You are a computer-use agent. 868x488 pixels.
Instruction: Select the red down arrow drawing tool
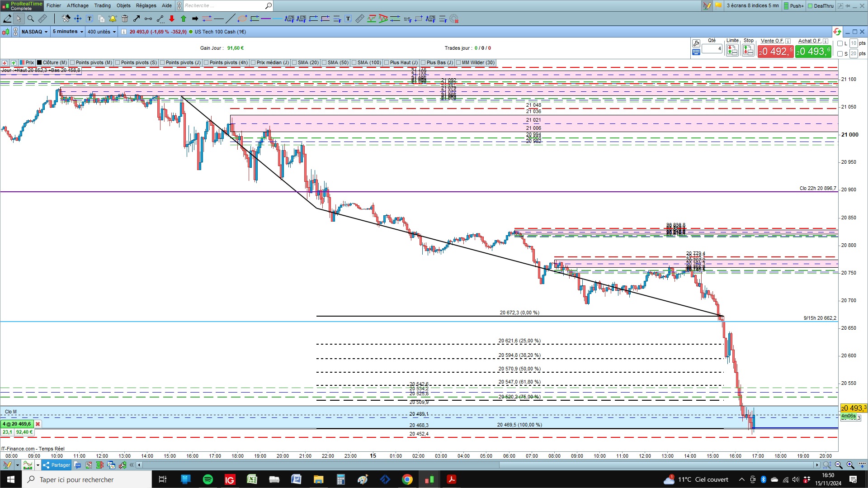(172, 19)
